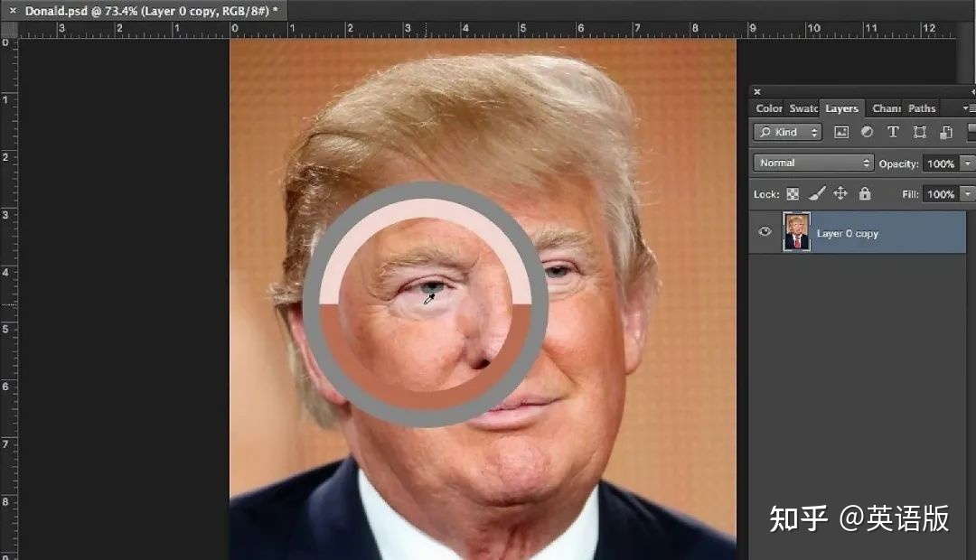The width and height of the screenshot is (976, 560).
Task: Open the Fill value dropdown arrow
Action: click(x=968, y=193)
